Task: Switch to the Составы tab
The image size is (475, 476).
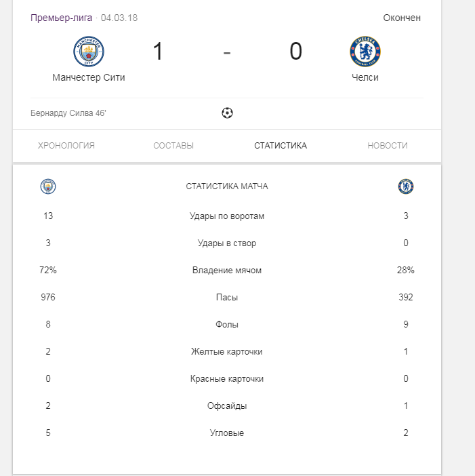Action: point(173,146)
